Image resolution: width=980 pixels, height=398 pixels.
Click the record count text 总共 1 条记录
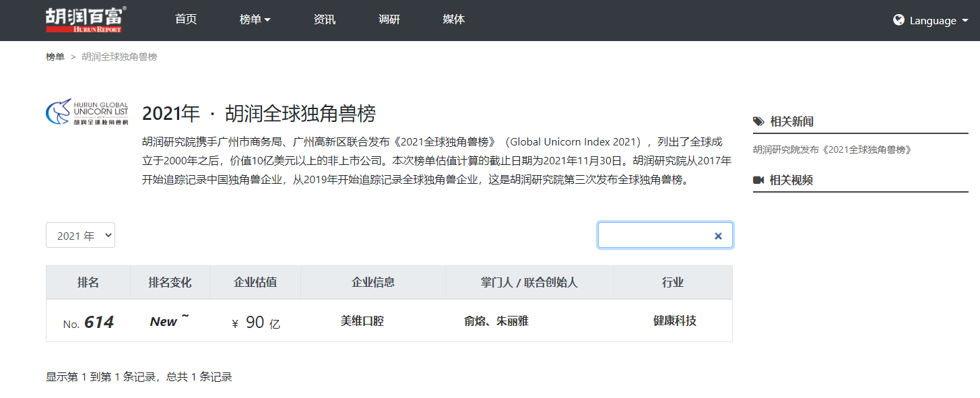(199, 377)
